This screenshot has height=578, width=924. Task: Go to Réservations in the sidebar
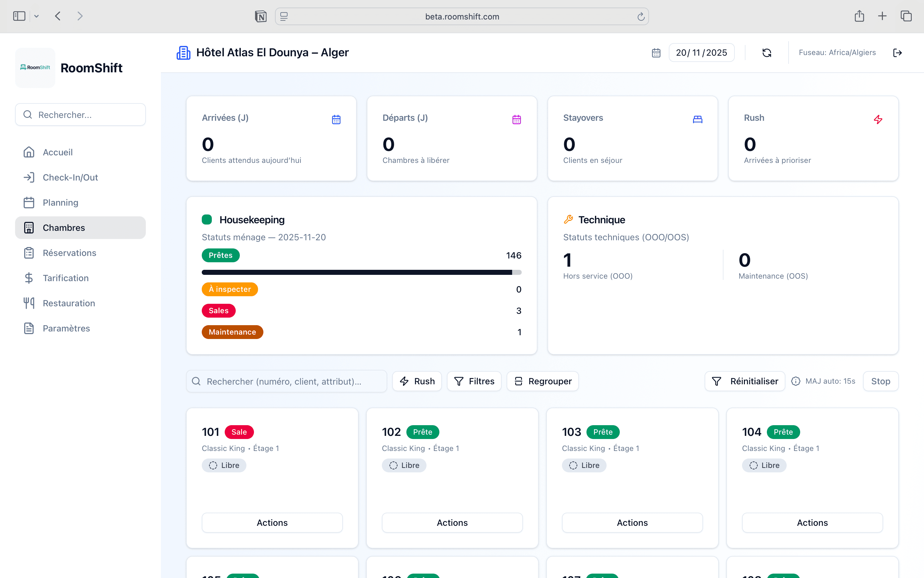tap(69, 253)
